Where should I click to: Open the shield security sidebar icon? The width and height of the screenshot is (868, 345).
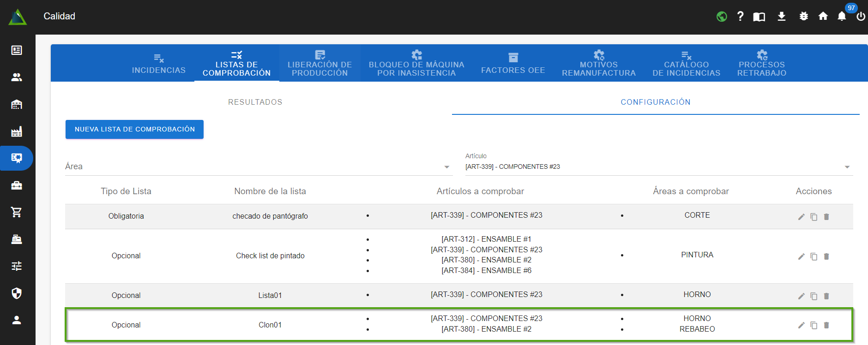17,293
